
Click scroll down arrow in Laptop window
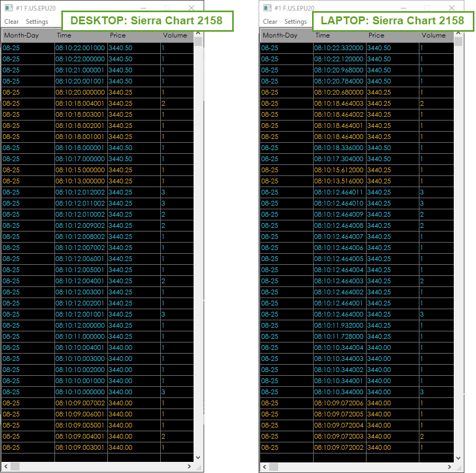[x=459, y=458]
